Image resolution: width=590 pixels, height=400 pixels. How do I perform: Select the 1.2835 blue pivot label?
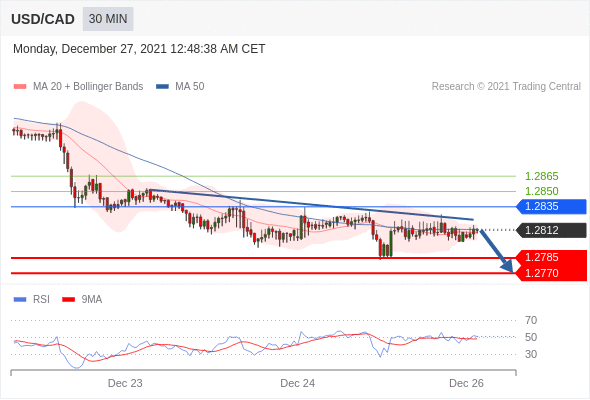point(551,207)
